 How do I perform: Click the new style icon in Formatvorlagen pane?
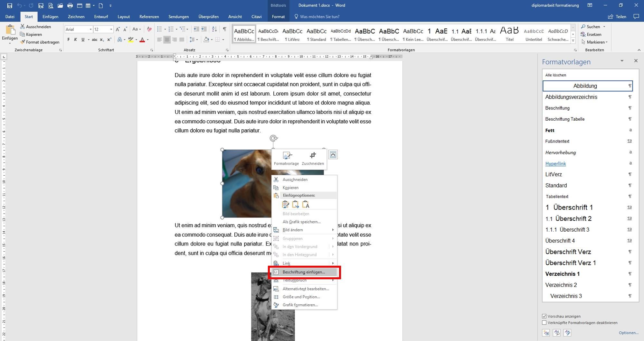[x=546, y=333]
